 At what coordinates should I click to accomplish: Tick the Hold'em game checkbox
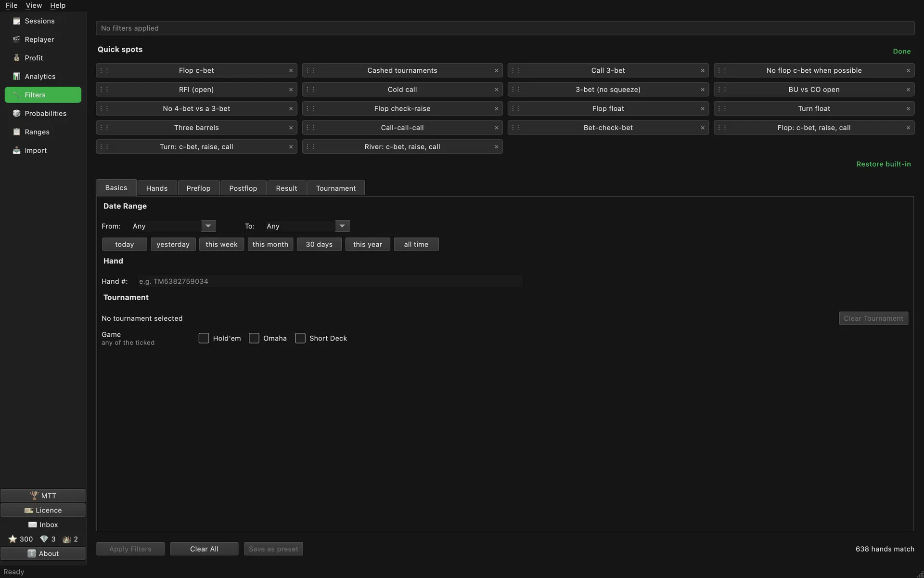point(204,338)
